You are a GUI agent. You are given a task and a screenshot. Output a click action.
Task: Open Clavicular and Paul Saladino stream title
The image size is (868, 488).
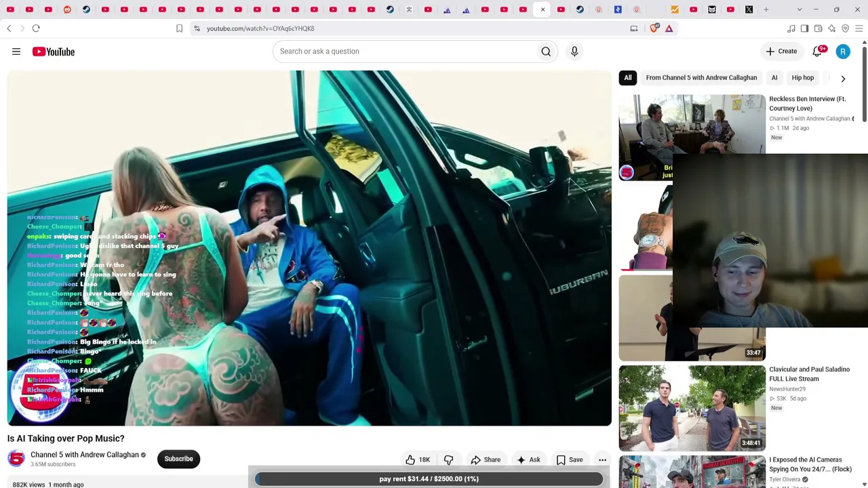(810, 374)
